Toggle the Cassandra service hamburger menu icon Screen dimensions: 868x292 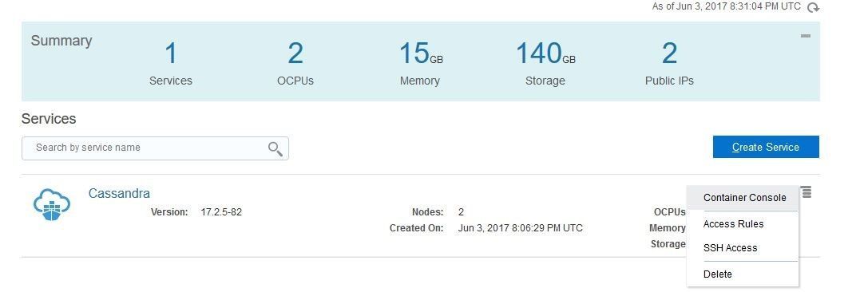[x=807, y=192]
